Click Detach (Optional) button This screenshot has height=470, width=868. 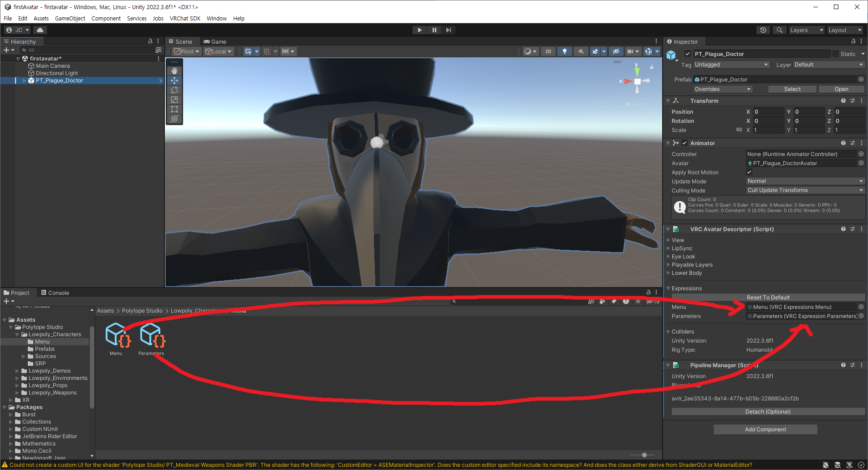pos(768,412)
